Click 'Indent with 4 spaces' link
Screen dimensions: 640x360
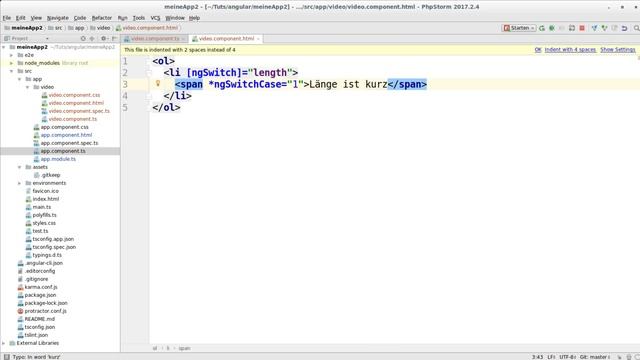(570, 50)
